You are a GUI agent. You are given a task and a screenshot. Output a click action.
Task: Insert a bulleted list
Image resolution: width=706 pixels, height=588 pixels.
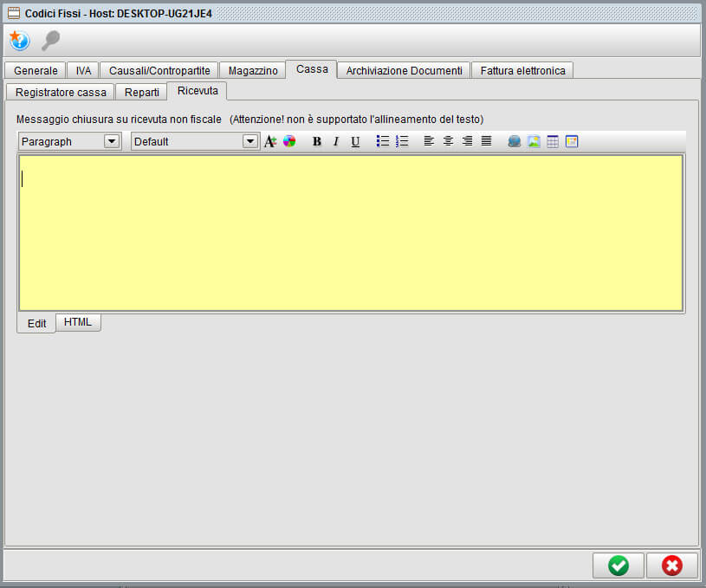click(382, 142)
